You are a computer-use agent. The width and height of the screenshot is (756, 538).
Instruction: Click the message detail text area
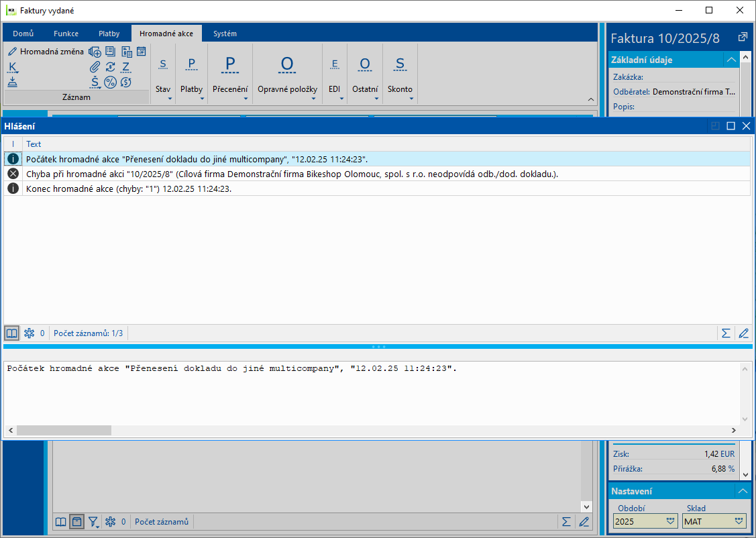371,393
